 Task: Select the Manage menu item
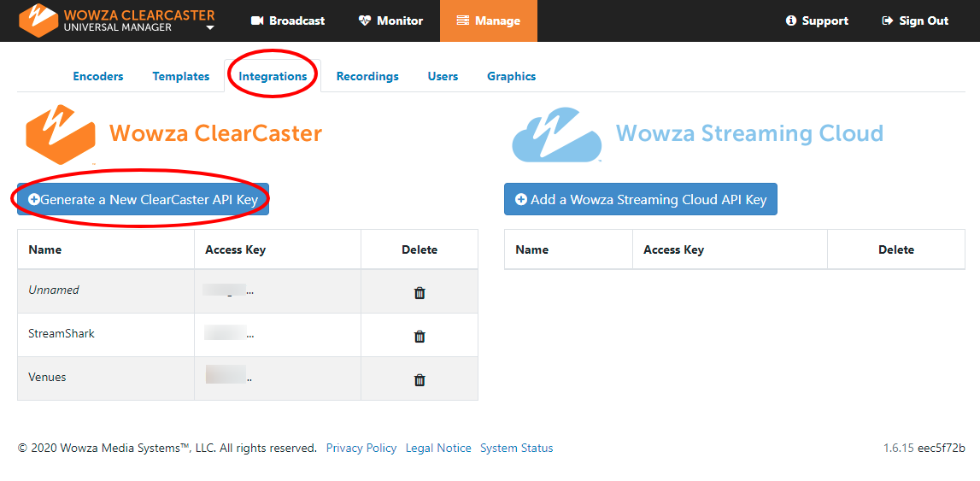[x=488, y=21]
